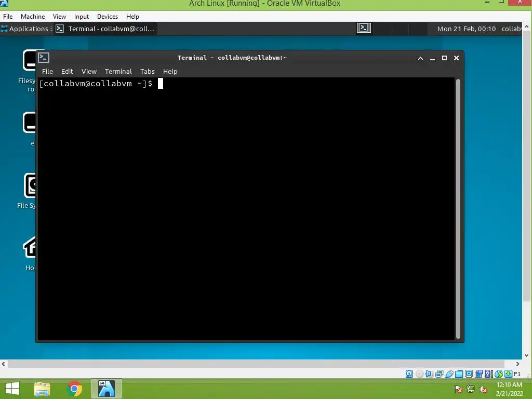Open the VirtualBox View menu

59,16
